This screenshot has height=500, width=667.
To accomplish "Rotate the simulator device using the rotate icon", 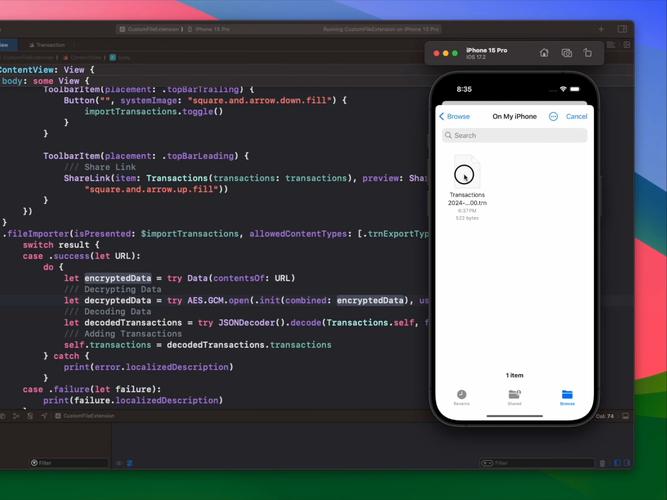I will tap(588, 53).
